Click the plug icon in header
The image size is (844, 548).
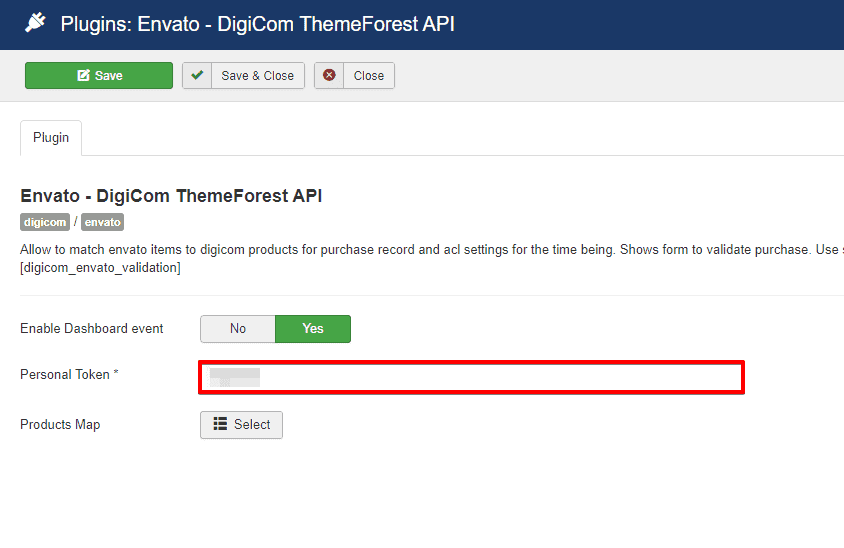pyautogui.click(x=36, y=23)
